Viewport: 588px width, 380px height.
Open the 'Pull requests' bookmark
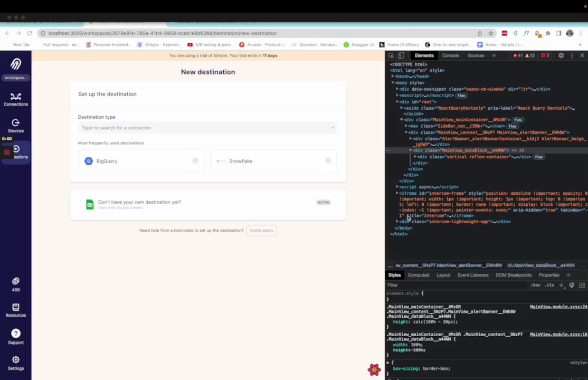tap(61, 45)
